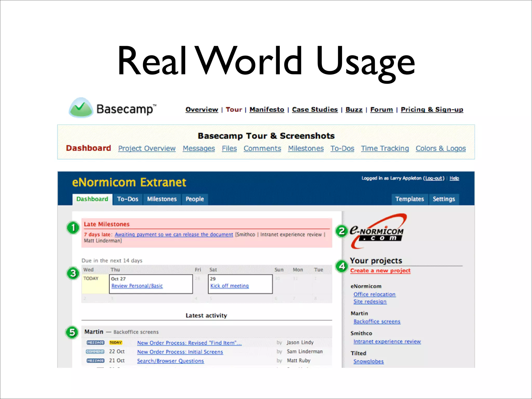532x399 pixels.
Task: Click the yellow TODAY badge in activity
Action: 116,343
